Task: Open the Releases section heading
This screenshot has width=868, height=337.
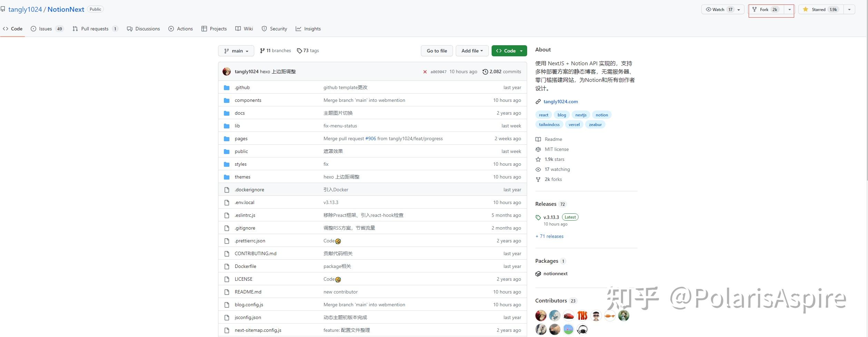Action: 546,204
